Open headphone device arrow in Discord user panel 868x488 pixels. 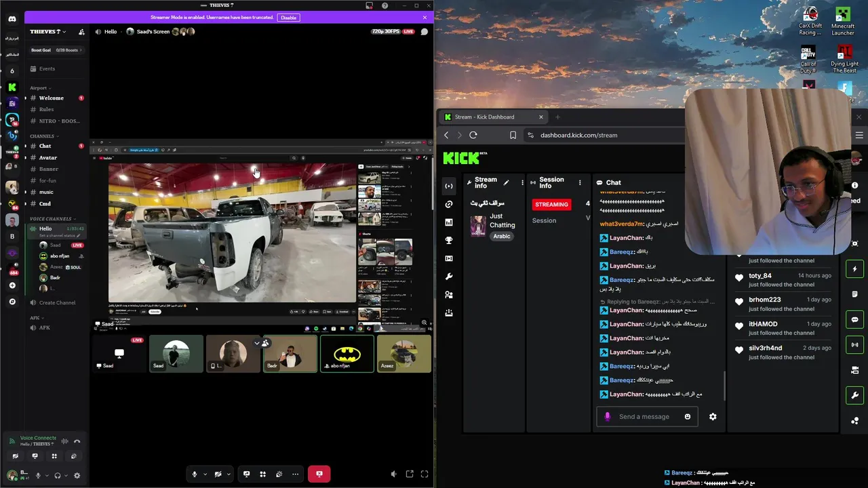(x=66, y=476)
